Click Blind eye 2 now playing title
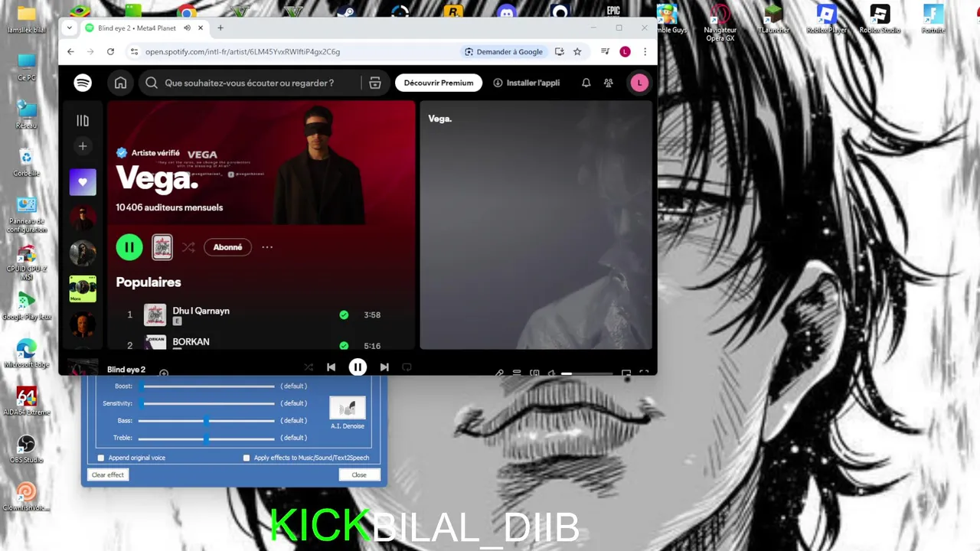980x551 pixels. 126,370
